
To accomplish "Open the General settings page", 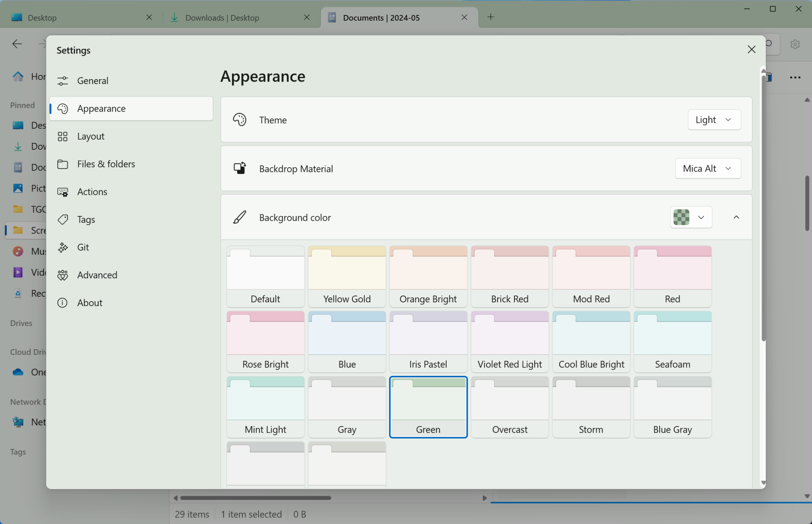I will pos(131,81).
